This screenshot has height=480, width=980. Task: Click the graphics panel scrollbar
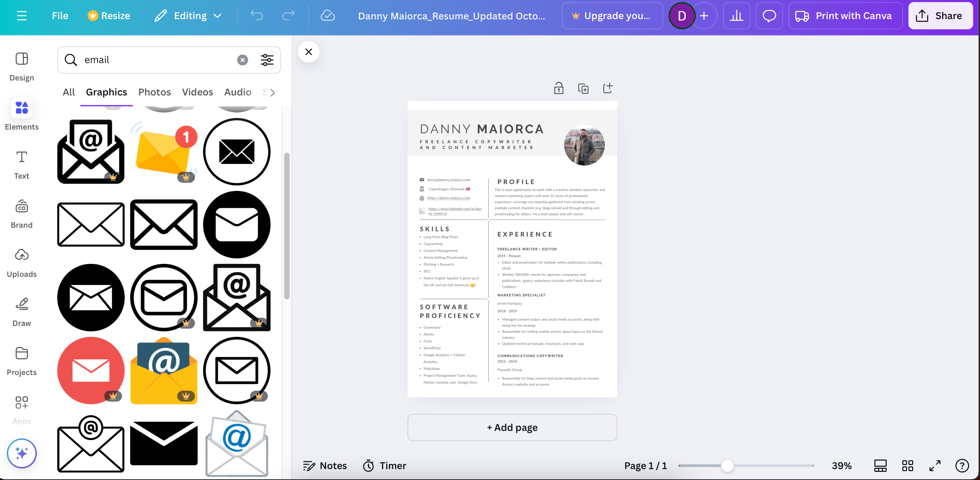coord(287,226)
